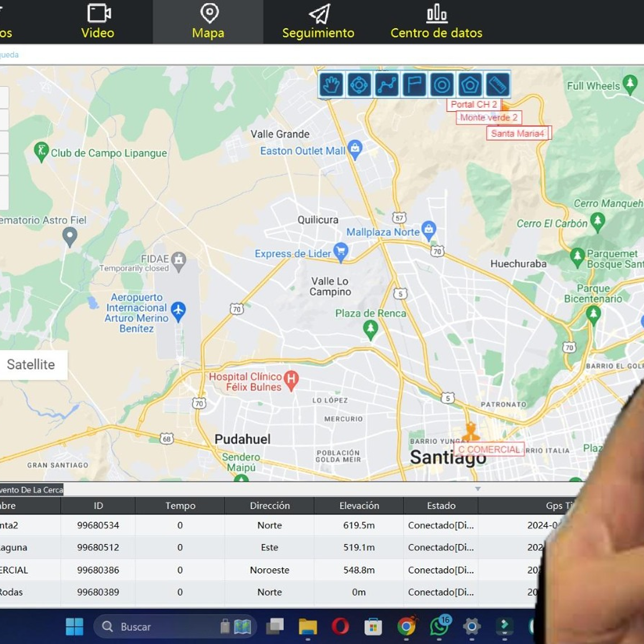
Task: Pick the polygon geofence tool
Action: pos(469,85)
